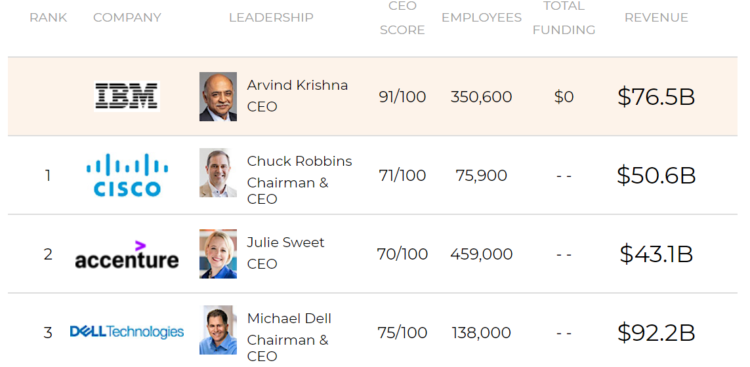Click the Total Funding column header
The height and width of the screenshot is (367, 750).
tap(564, 18)
